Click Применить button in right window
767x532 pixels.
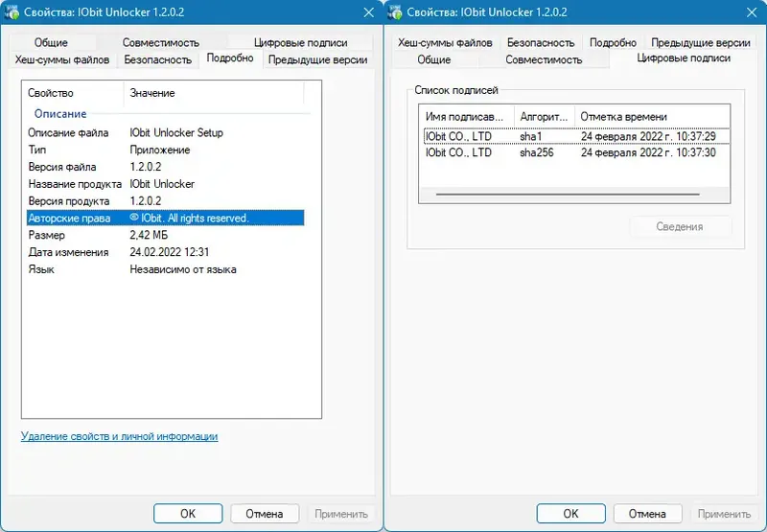pos(724,514)
